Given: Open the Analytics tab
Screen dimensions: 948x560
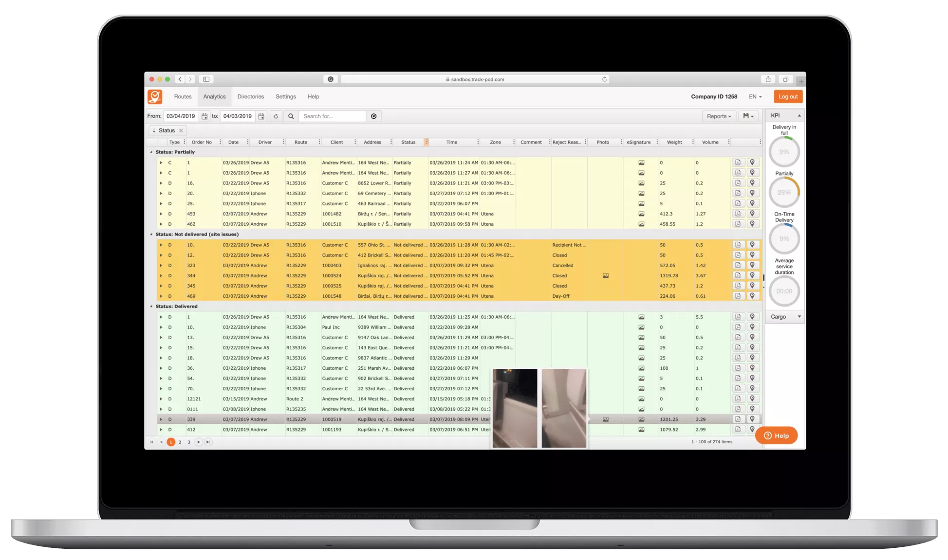Looking at the screenshot, I should pos(215,97).
